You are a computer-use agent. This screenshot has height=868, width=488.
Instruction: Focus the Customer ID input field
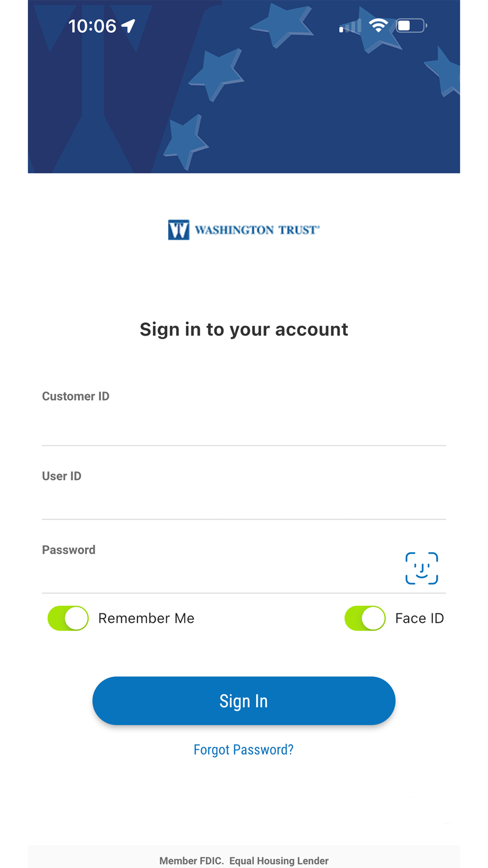(x=244, y=425)
